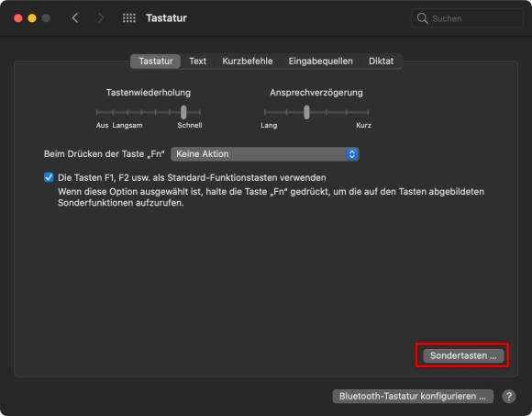Viewport: 532px width, 416px height.
Task: Open the Kurzbefehle tab
Action: 248,62
